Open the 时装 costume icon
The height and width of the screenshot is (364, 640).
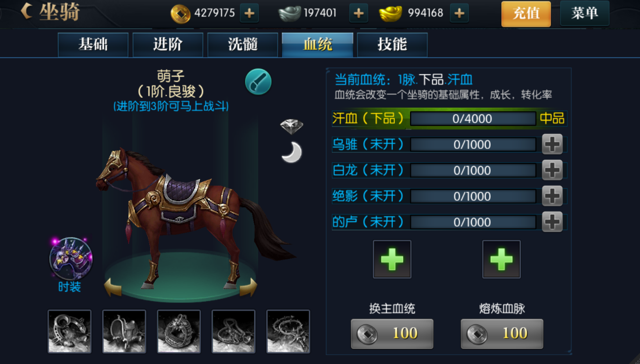click(71, 259)
